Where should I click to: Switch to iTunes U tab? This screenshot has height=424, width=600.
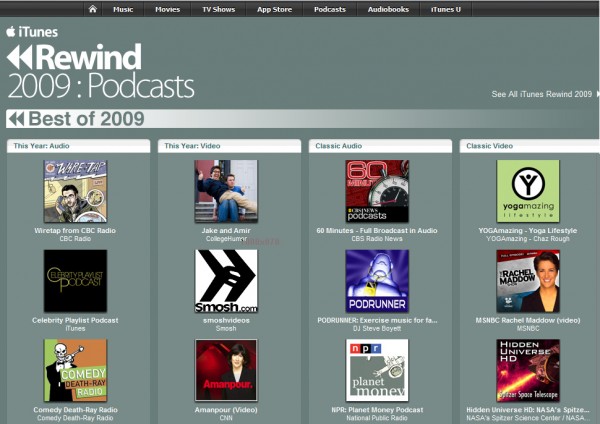click(446, 9)
